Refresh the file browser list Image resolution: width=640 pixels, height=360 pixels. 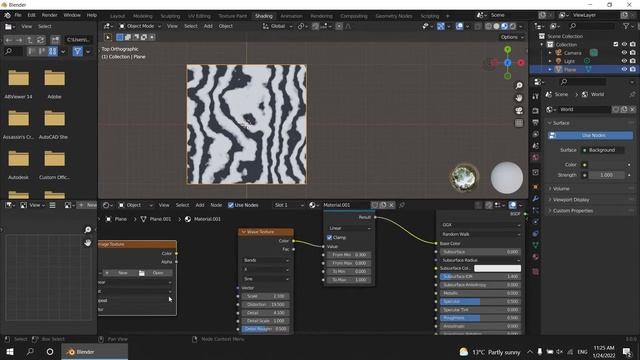40,40
